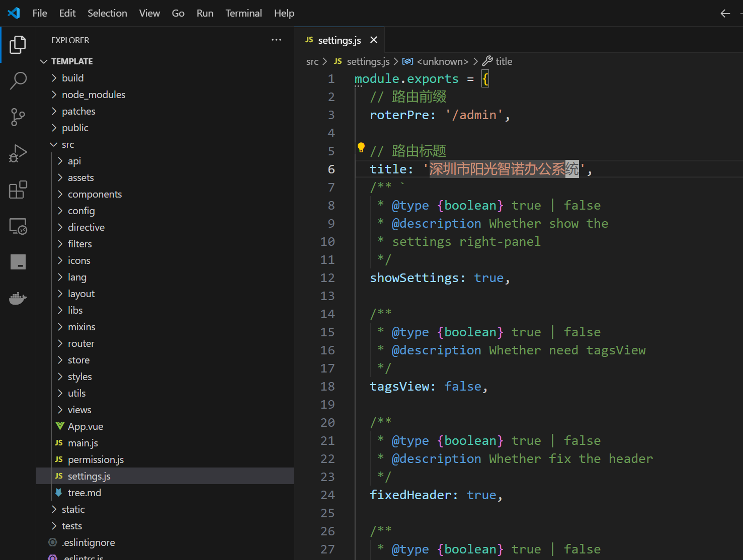Click the lightbulb quick-fix icon
The image size is (743, 560).
point(361,148)
